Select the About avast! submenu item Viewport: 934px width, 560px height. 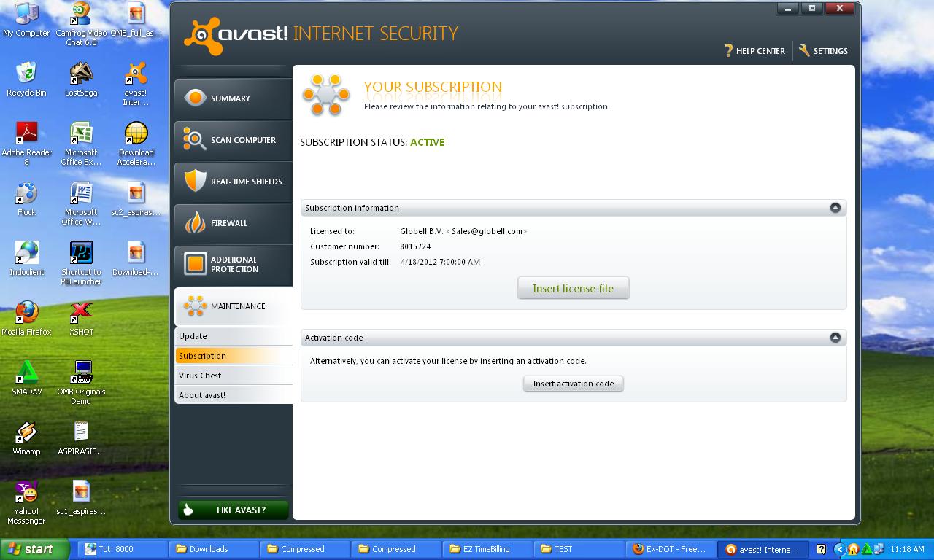[233, 395]
